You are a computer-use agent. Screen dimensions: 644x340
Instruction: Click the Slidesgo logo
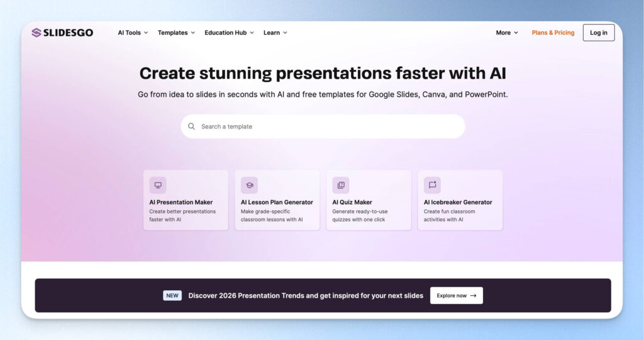tap(62, 33)
